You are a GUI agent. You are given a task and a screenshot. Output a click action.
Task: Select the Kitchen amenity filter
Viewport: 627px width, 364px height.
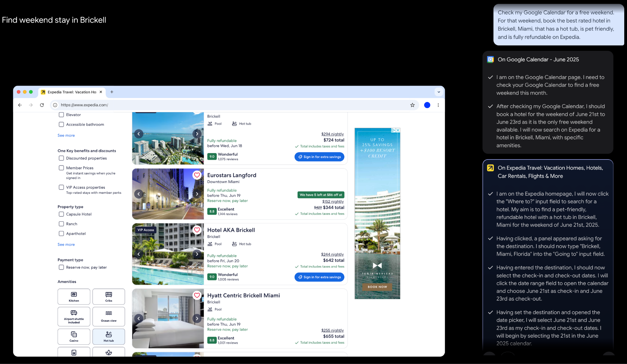[x=73, y=296]
